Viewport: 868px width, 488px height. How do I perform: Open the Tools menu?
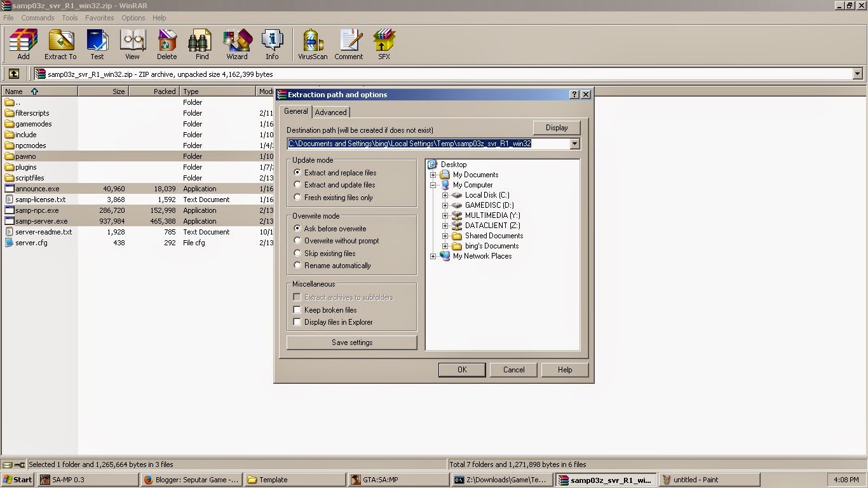click(70, 18)
